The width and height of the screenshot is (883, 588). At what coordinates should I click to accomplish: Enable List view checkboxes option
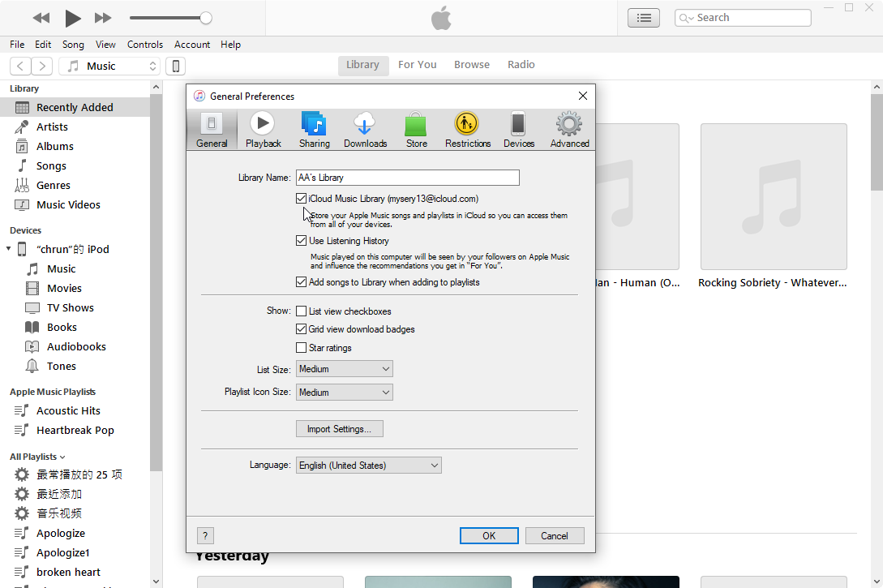coord(302,311)
